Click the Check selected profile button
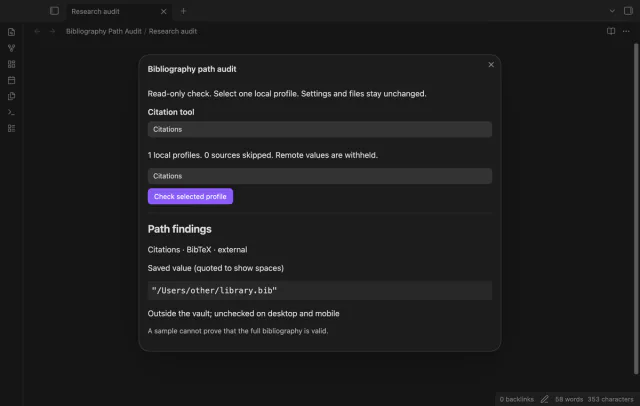 point(190,196)
